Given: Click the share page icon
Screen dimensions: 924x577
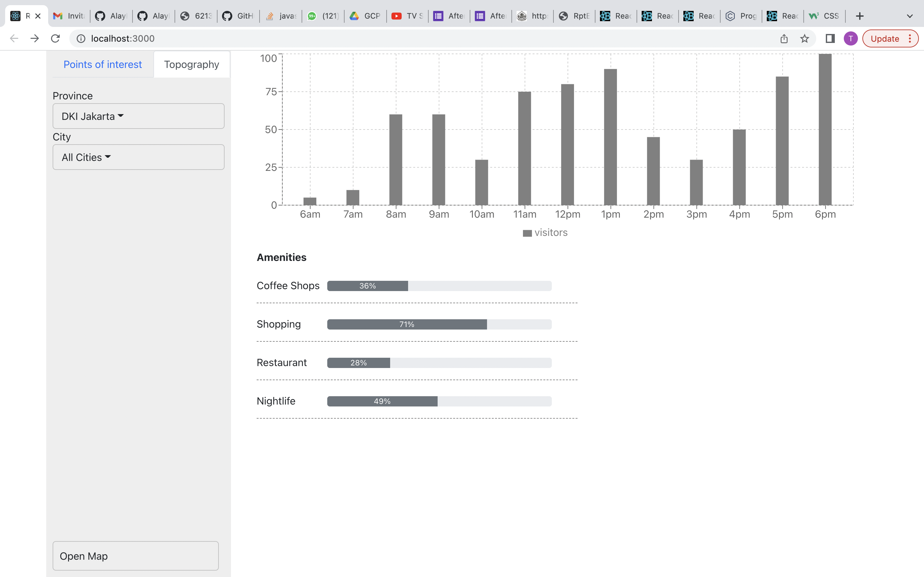Looking at the screenshot, I should tap(784, 38).
